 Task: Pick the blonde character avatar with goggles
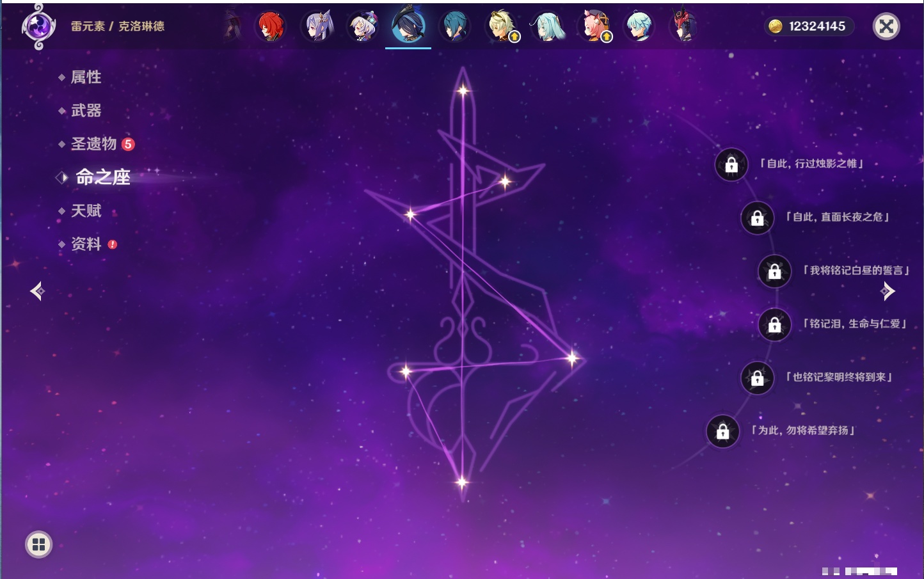click(502, 27)
